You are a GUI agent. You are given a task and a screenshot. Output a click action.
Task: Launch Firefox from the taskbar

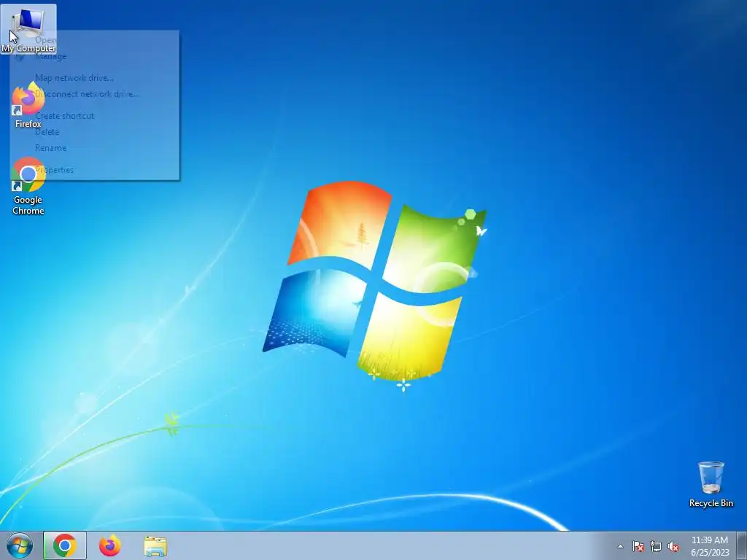[x=110, y=545]
